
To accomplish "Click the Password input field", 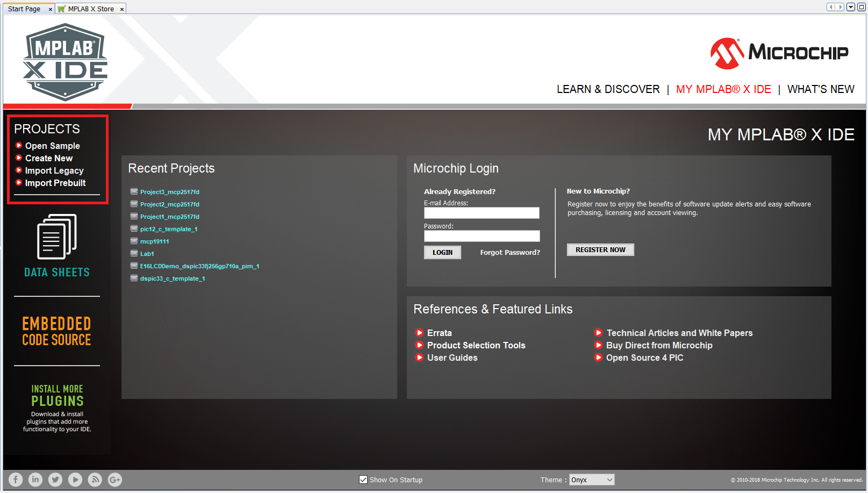I will point(482,236).
